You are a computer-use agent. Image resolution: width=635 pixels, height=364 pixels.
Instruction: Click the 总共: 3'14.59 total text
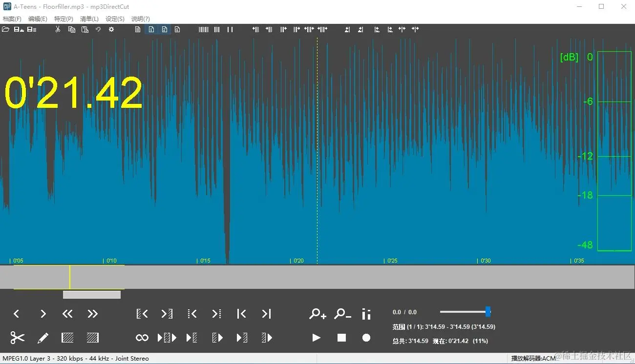[410, 341]
